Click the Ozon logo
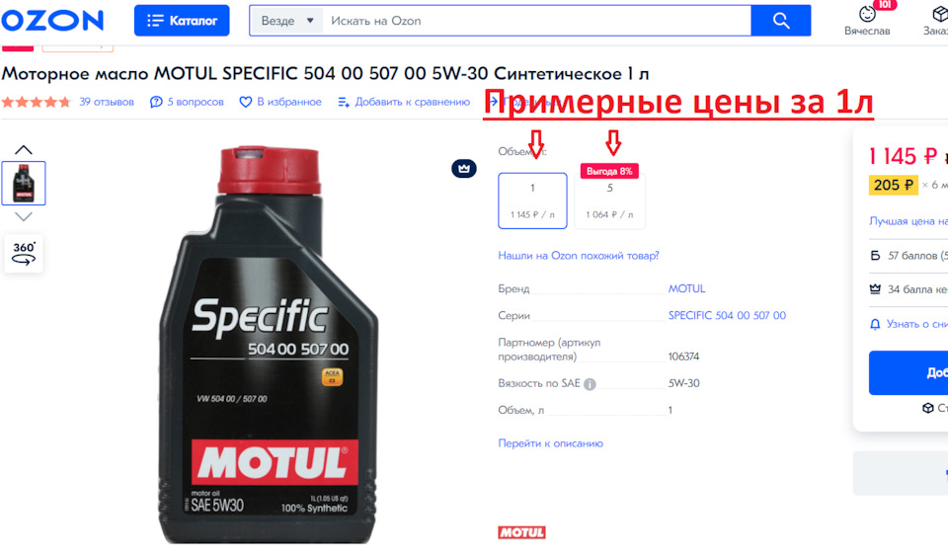The width and height of the screenshot is (948, 560). (x=52, y=21)
